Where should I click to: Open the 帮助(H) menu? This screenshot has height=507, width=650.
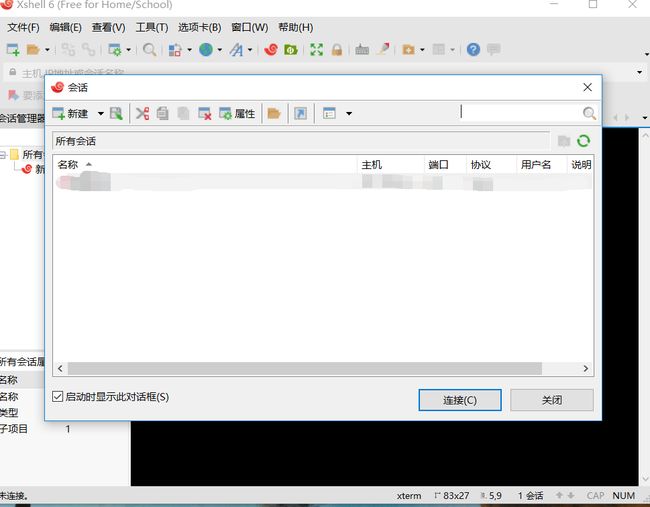tap(296, 27)
